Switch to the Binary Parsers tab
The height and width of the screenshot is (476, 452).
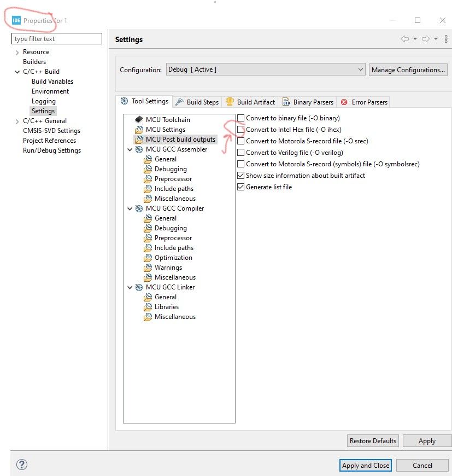tap(308, 102)
